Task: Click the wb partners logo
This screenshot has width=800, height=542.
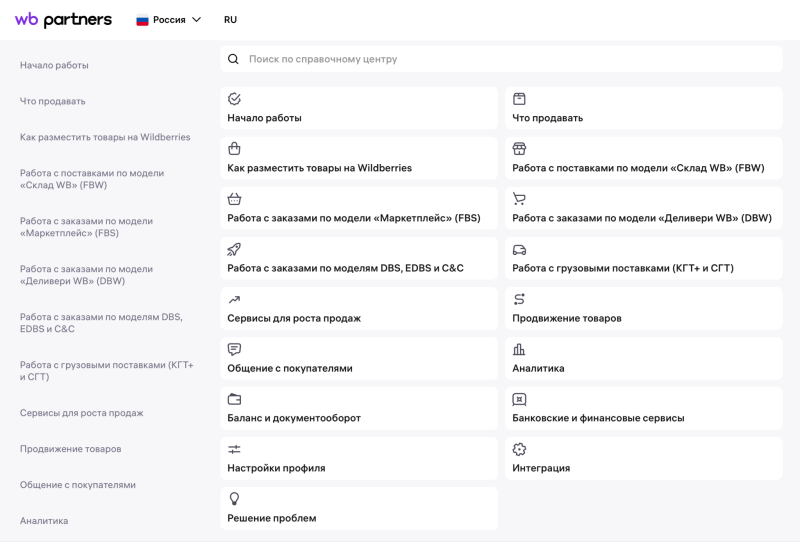Action: (63, 20)
